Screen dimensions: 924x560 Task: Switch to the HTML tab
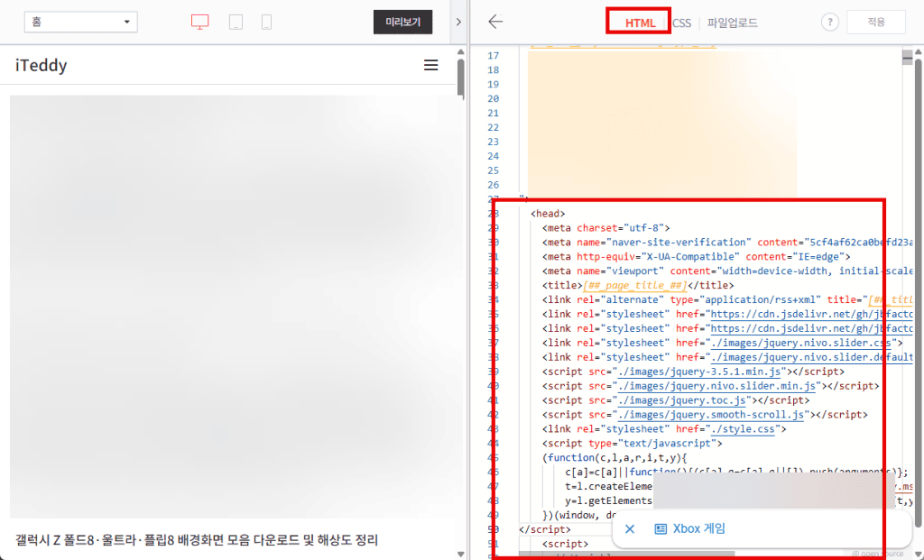coord(640,23)
